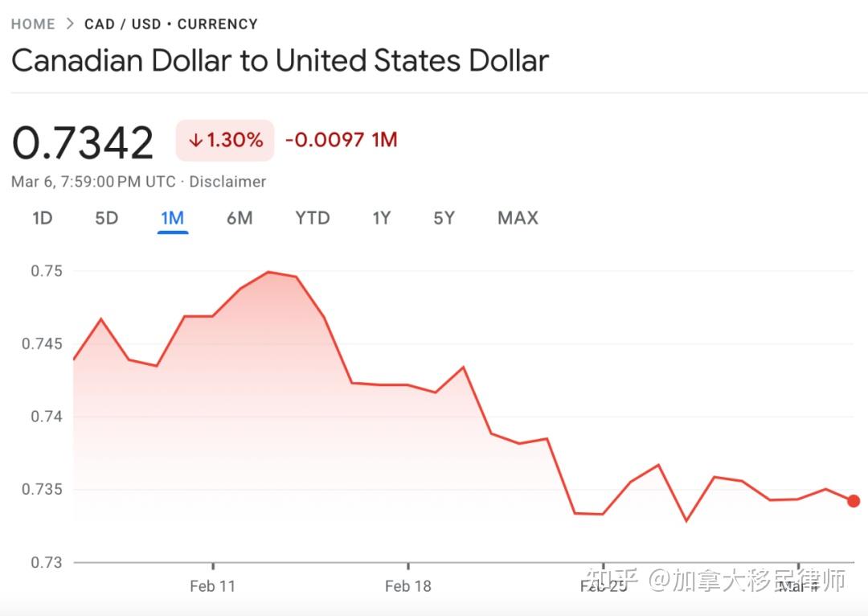This screenshot has width=868, height=616.
Task: Reselect the active 1M tab
Action: (x=173, y=217)
